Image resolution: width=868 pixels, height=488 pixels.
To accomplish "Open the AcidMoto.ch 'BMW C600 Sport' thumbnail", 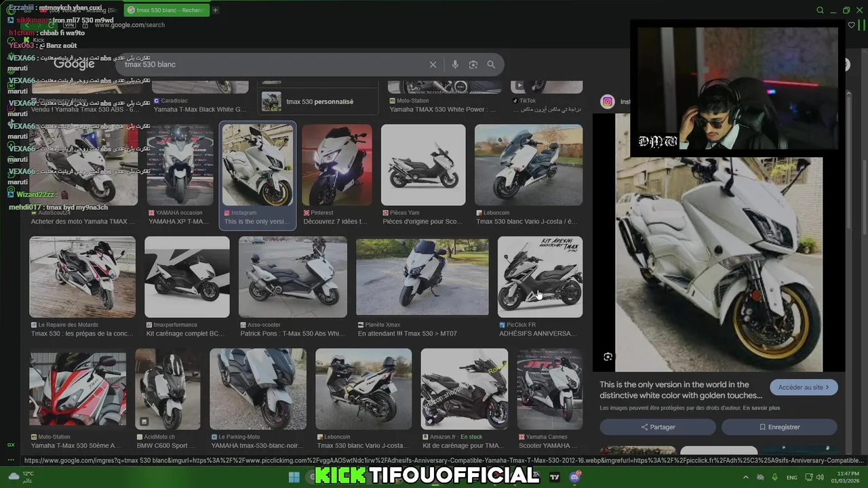I will click(167, 389).
